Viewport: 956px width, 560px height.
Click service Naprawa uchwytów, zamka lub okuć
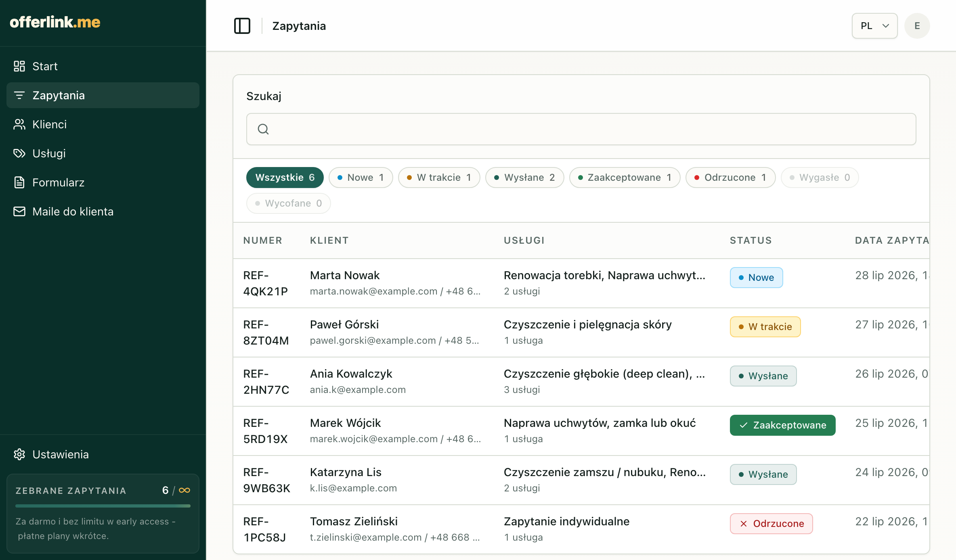pos(600,423)
